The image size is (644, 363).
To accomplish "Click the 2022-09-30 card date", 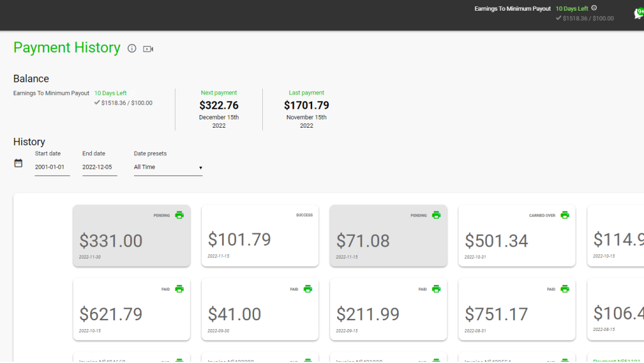I will point(218,331).
